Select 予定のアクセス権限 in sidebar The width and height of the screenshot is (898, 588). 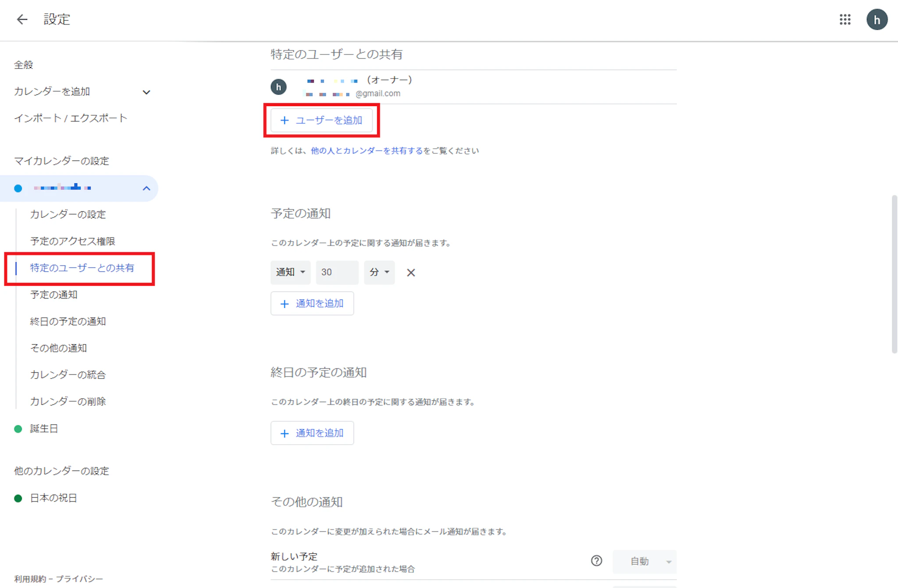coord(72,241)
